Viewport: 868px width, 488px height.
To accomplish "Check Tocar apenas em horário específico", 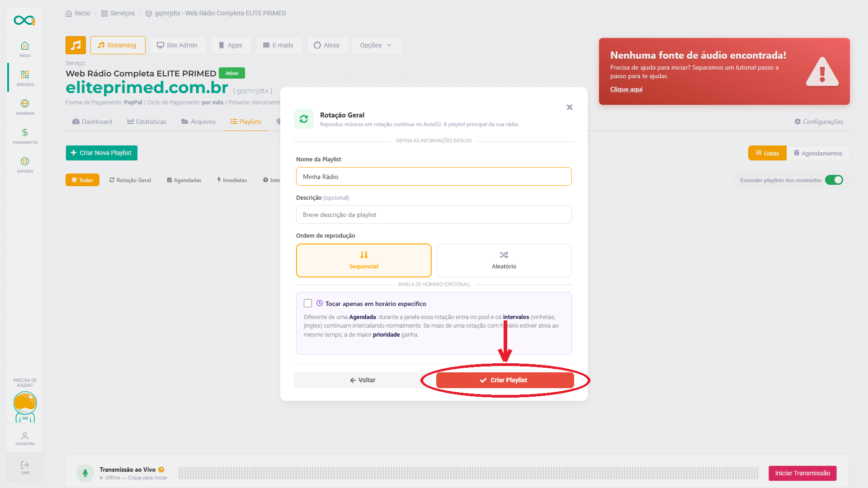I will [x=308, y=303].
